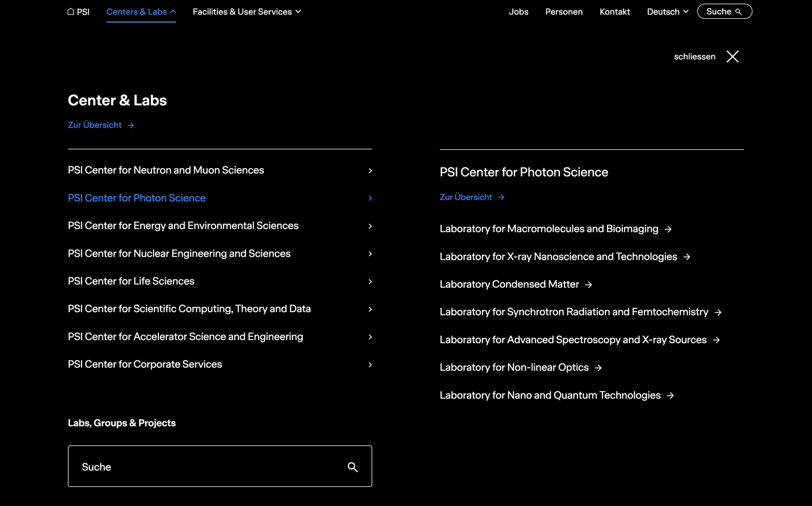This screenshot has height=506, width=812.
Task: Click the arrow after Laboratory Condensed Matter
Action: (588, 285)
